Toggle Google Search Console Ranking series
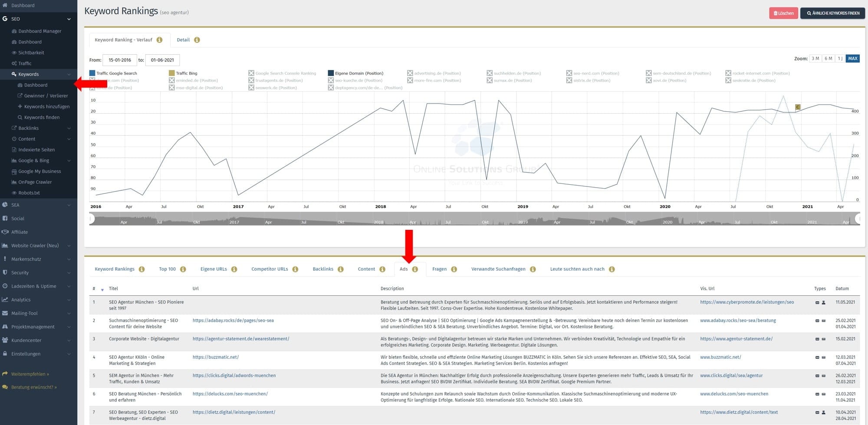 [x=282, y=73]
